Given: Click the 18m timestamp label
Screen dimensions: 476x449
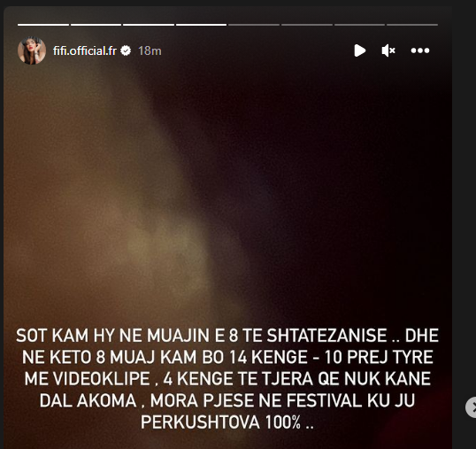Looking at the screenshot, I should (150, 50).
